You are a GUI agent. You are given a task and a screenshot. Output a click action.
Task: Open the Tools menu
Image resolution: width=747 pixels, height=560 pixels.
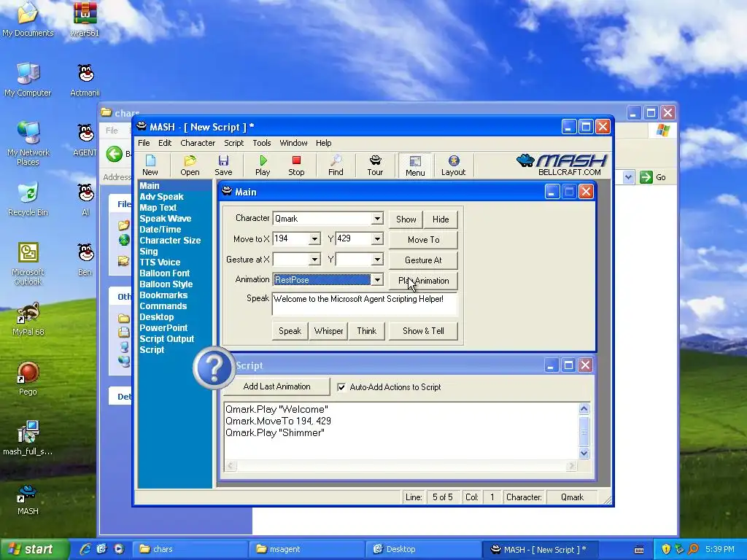[262, 143]
